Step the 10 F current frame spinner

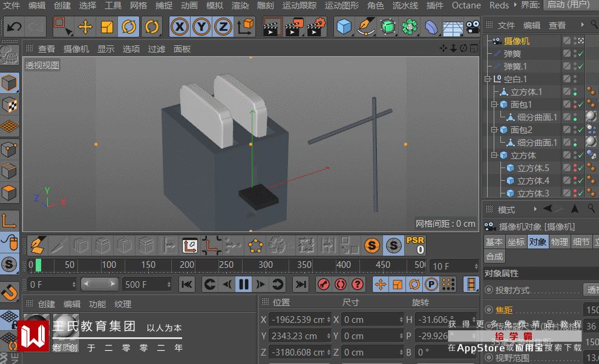click(476, 266)
